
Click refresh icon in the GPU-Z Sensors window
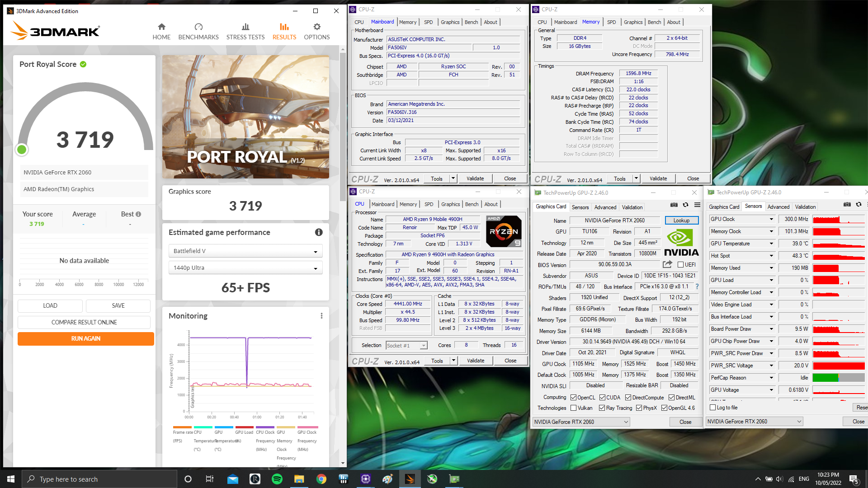859,205
